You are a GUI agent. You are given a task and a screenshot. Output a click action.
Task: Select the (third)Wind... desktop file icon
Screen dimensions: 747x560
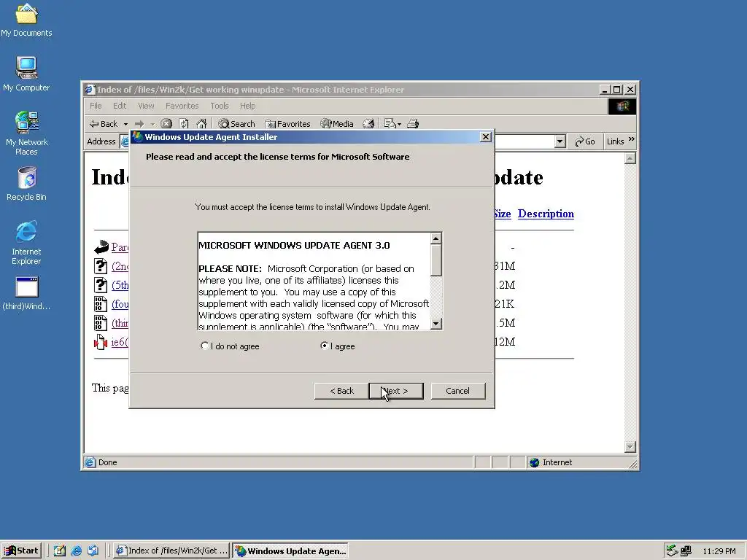click(26, 293)
